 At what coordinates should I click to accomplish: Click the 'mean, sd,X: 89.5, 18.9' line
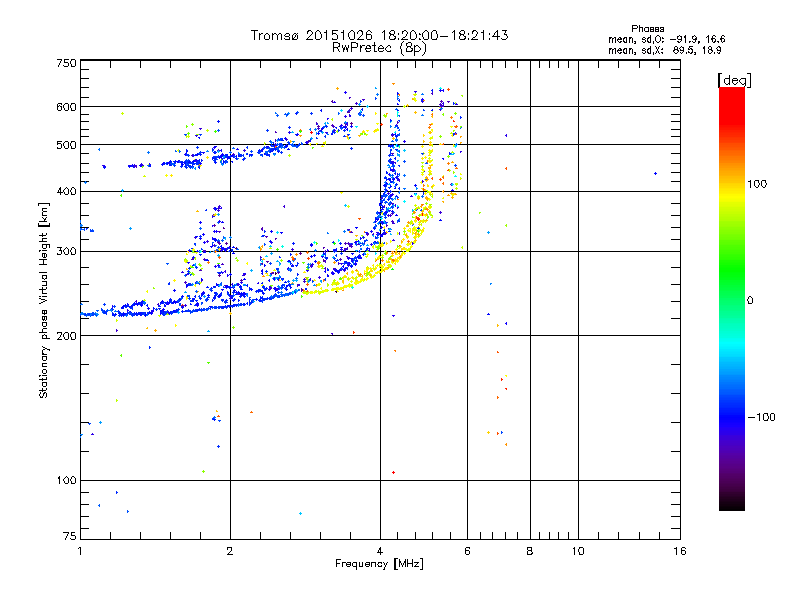tap(664, 50)
